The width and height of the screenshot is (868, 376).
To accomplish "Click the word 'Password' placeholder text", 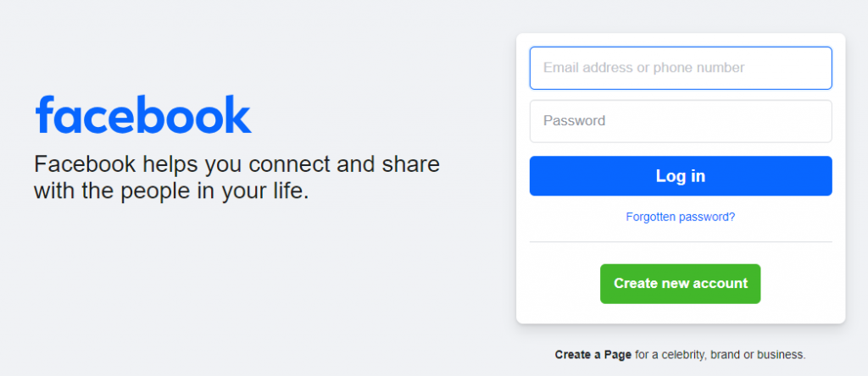I will (x=574, y=121).
